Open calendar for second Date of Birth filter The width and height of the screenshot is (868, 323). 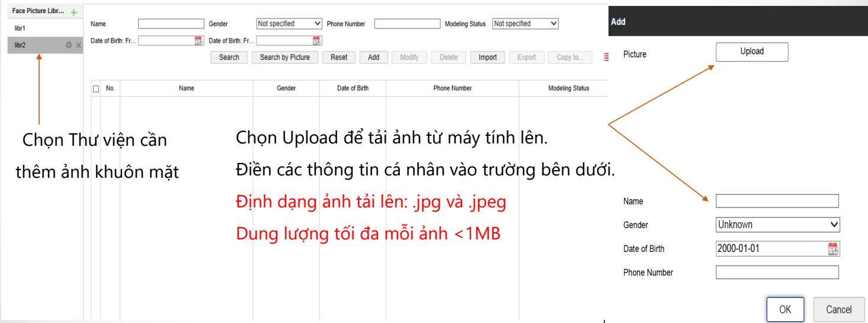click(x=317, y=41)
